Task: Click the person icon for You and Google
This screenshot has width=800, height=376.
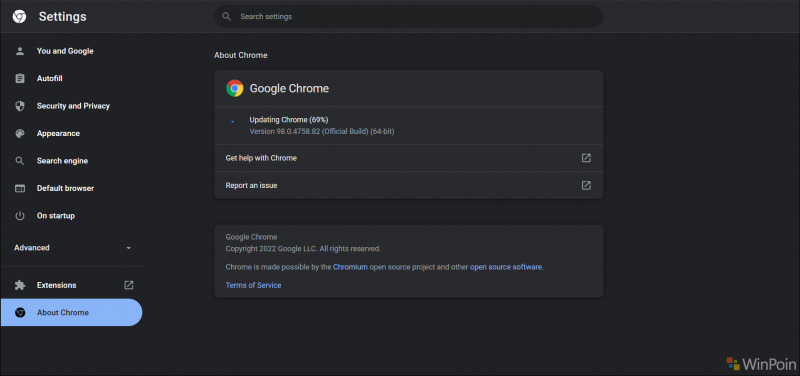Action: [x=20, y=51]
